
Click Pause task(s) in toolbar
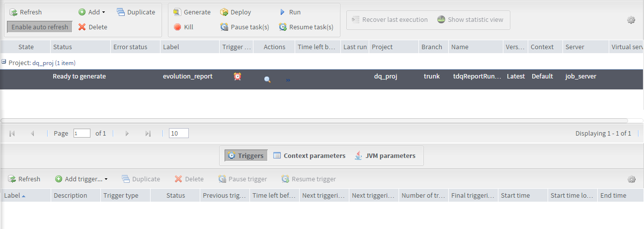(244, 27)
